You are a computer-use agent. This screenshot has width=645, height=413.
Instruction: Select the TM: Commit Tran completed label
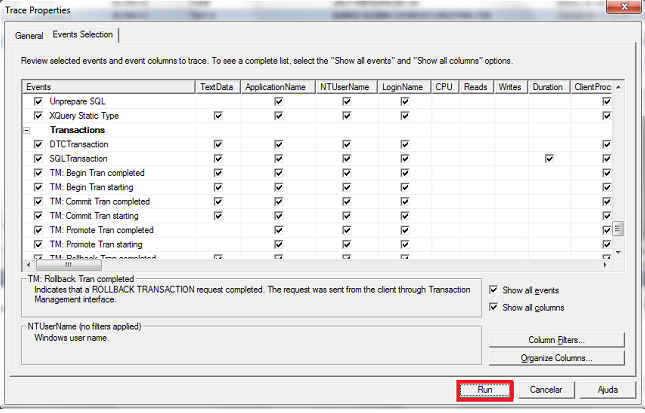click(100, 202)
